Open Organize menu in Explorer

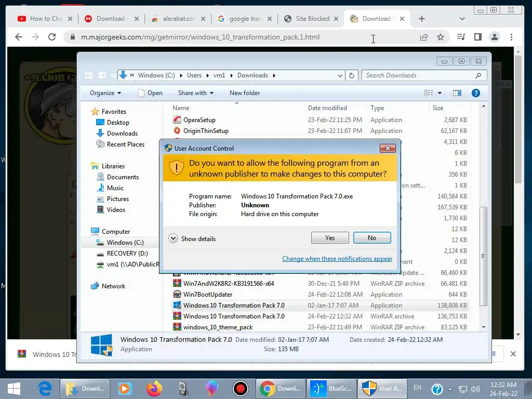click(x=105, y=93)
